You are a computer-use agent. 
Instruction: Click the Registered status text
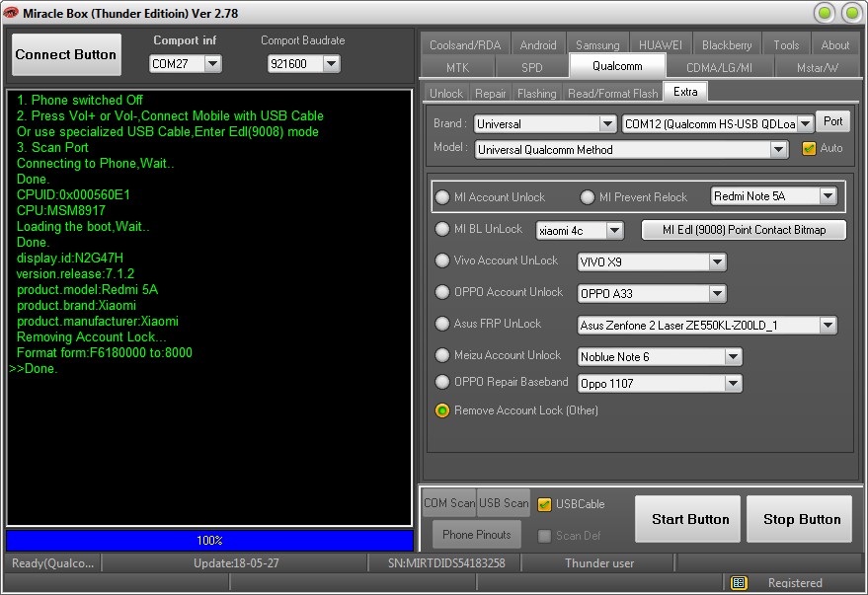click(x=795, y=583)
